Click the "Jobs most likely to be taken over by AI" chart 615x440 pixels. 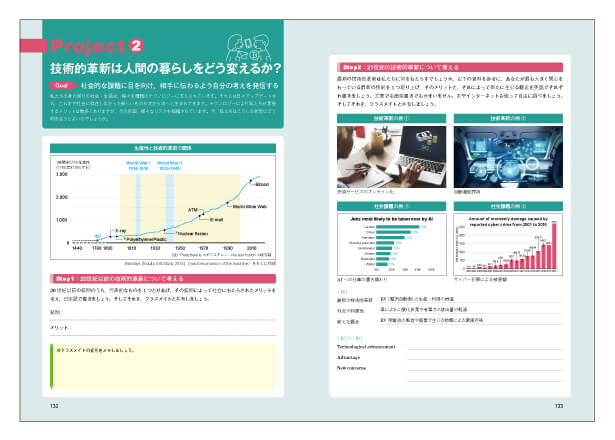tap(391, 244)
